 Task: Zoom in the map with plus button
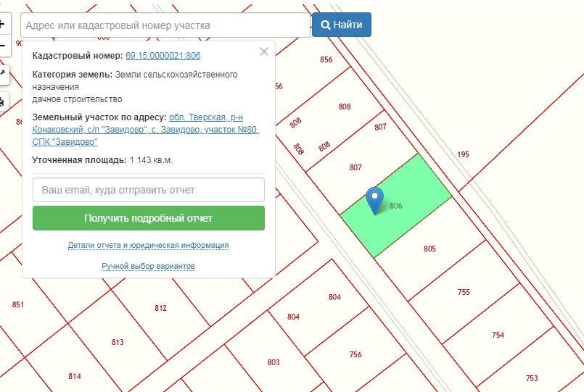coord(4,25)
